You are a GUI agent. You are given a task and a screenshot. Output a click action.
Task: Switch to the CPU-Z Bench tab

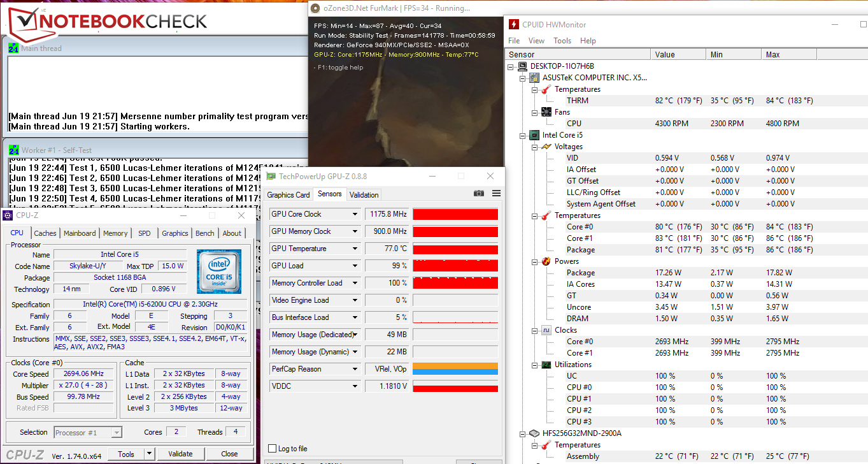205,233
